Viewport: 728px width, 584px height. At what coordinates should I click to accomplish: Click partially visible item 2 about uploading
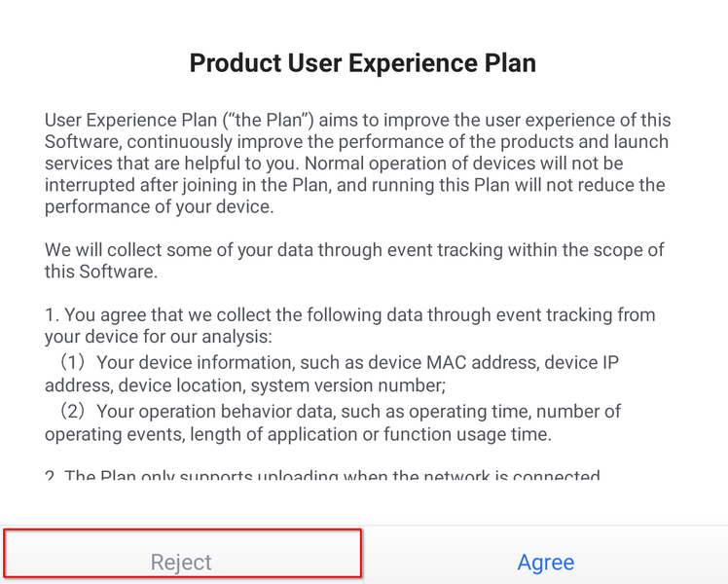tap(331, 477)
